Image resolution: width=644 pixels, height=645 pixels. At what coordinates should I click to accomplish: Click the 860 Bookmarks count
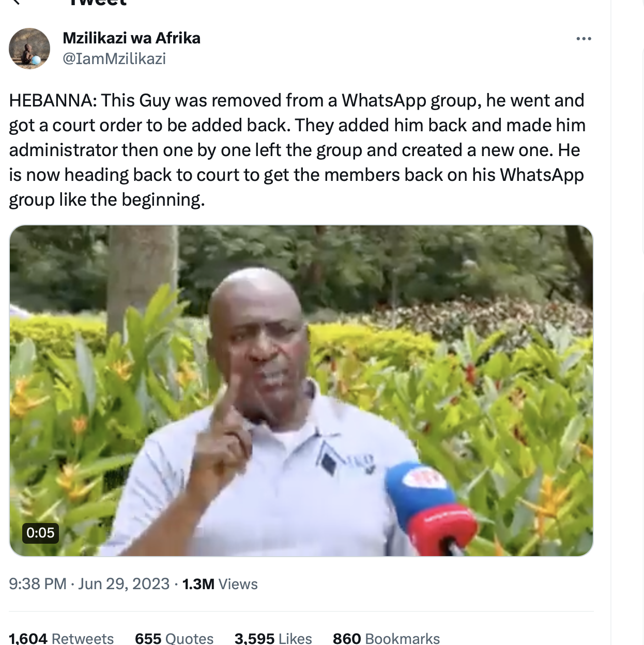(x=387, y=638)
